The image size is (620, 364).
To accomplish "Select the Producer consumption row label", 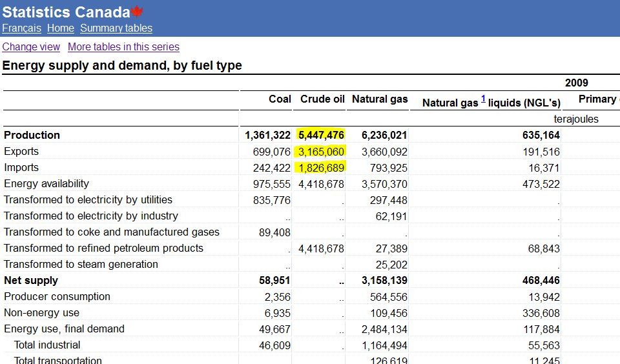I will tap(57, 297).
